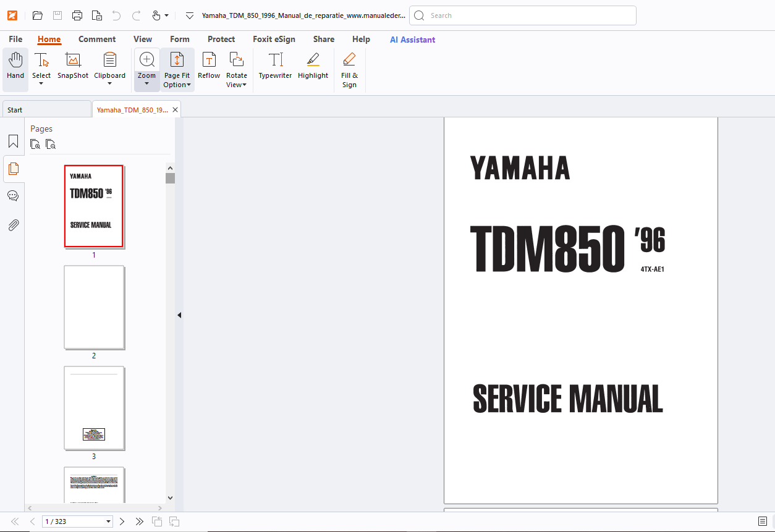Viewport: 775px width, 532px height.
Task: Toggle the Pages thumbnail side panel icon
Action: [x=13, y=169]
